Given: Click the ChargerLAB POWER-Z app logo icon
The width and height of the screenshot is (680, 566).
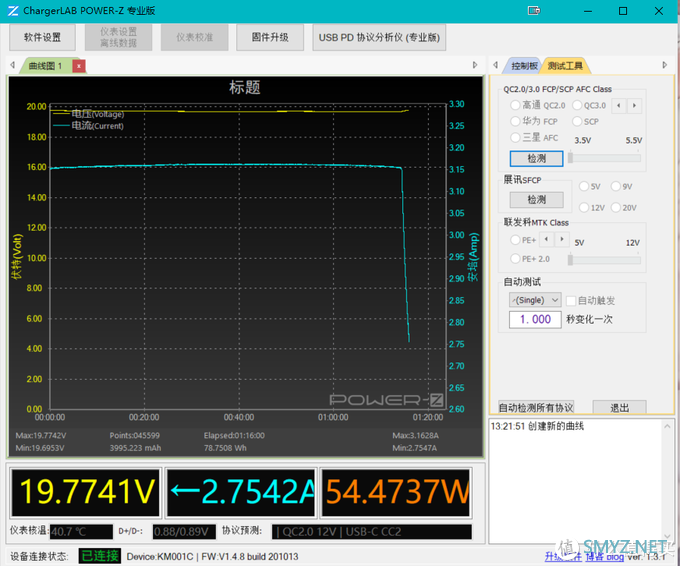Looking at the screenshot, I should (x=13, y=11).
